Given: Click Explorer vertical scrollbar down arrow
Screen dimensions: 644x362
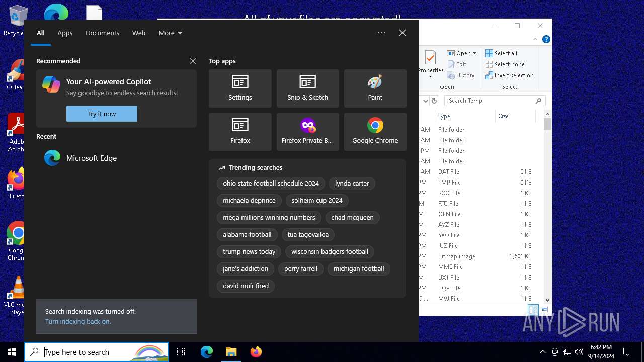Looking at the screenshot, I should (x=548, y=300).
